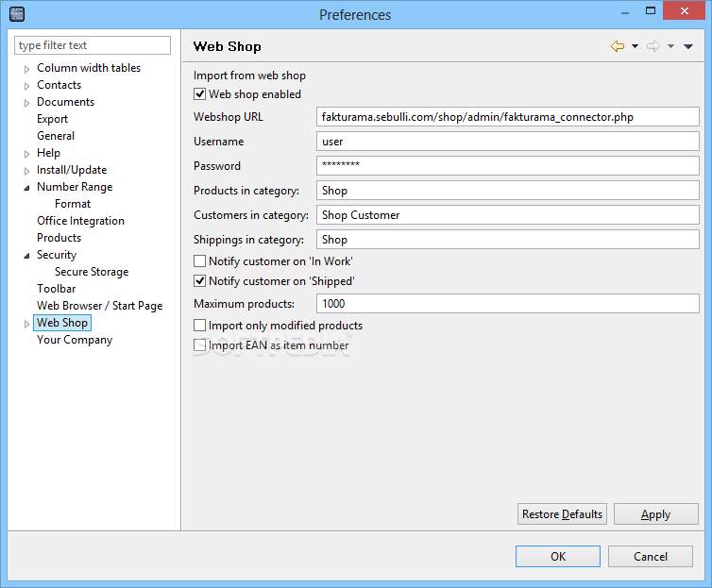Toggle the Web shop enabled checkbox
The width and height of the screenshot is (712, 588).
200,94
